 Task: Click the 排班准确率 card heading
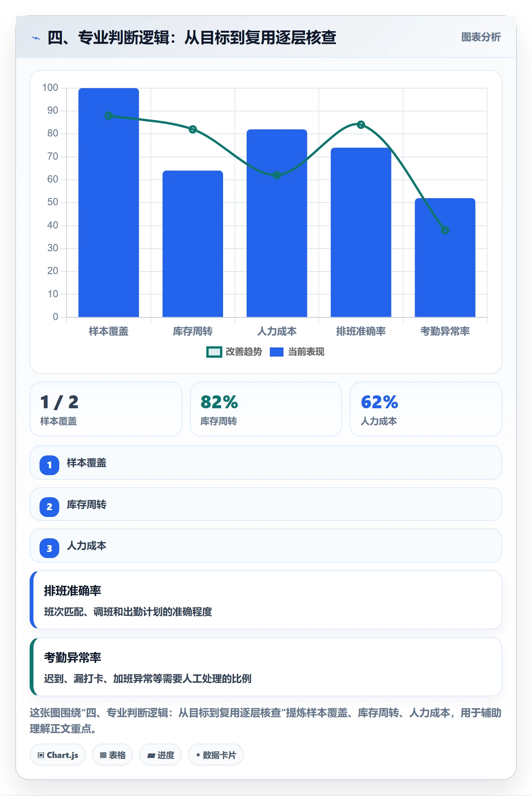[x=73, y=591]
